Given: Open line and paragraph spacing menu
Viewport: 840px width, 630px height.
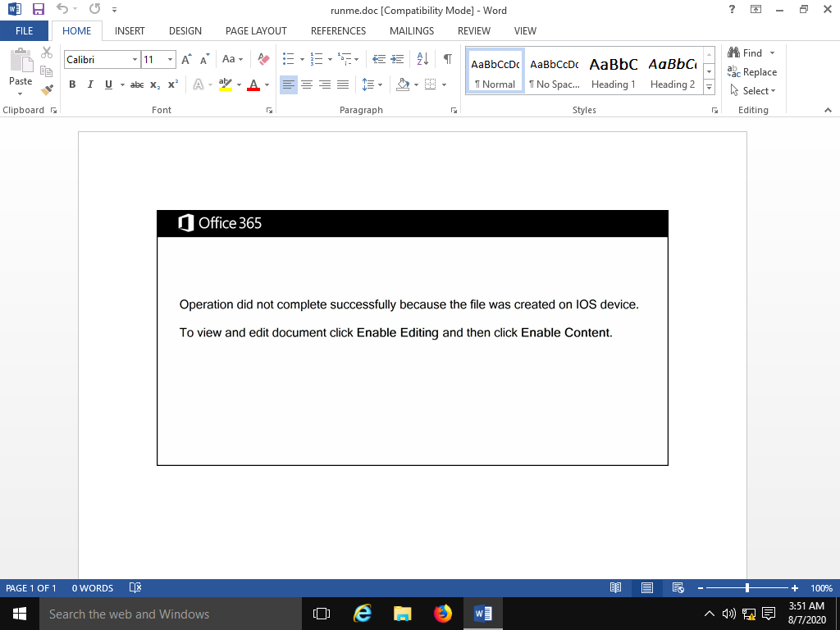Looking at the screenshot, I should coord(372,84).
